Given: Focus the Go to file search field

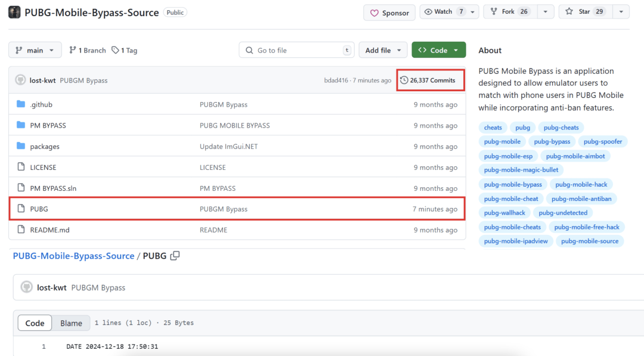Looking at the screenshot, I should (296, 50).
